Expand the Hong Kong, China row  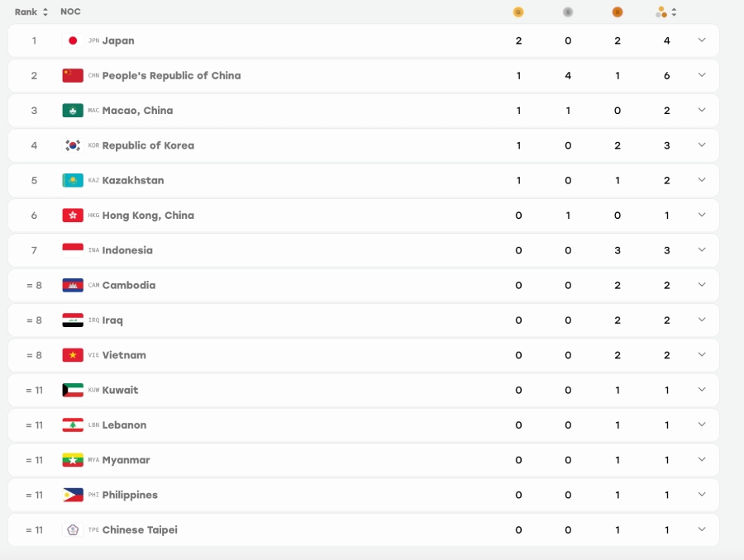[x=702, y=215]
